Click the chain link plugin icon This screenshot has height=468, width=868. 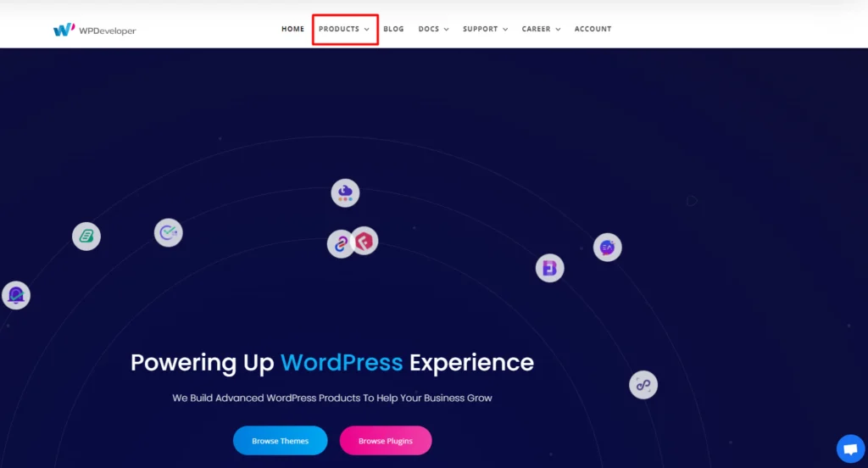pyautogui.click(x=339, y=244)
